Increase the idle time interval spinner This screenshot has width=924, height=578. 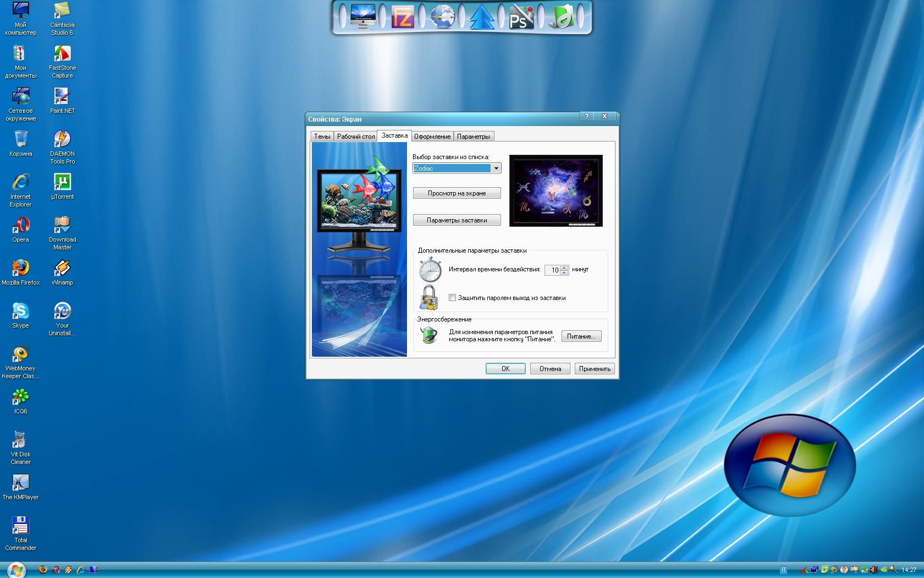click(564, 268)
